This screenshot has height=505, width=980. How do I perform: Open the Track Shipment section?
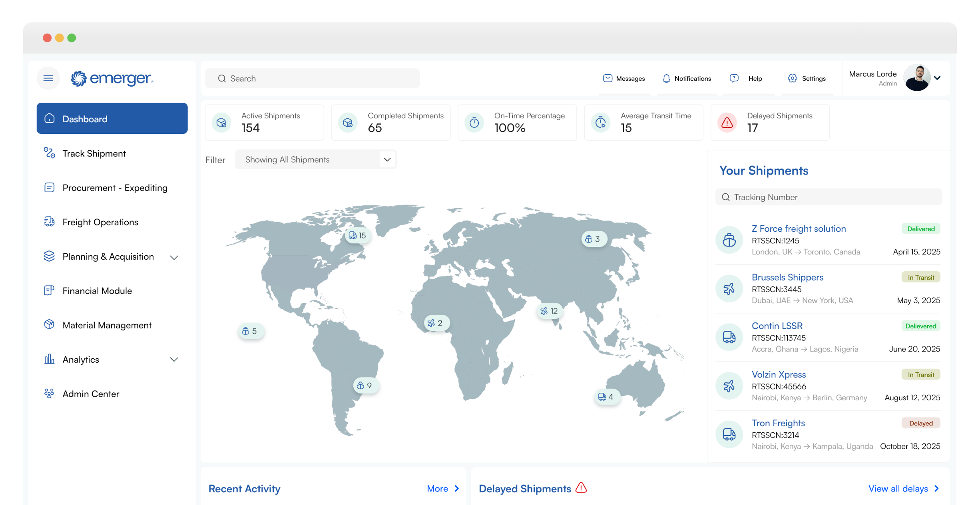tap(94, 153)
